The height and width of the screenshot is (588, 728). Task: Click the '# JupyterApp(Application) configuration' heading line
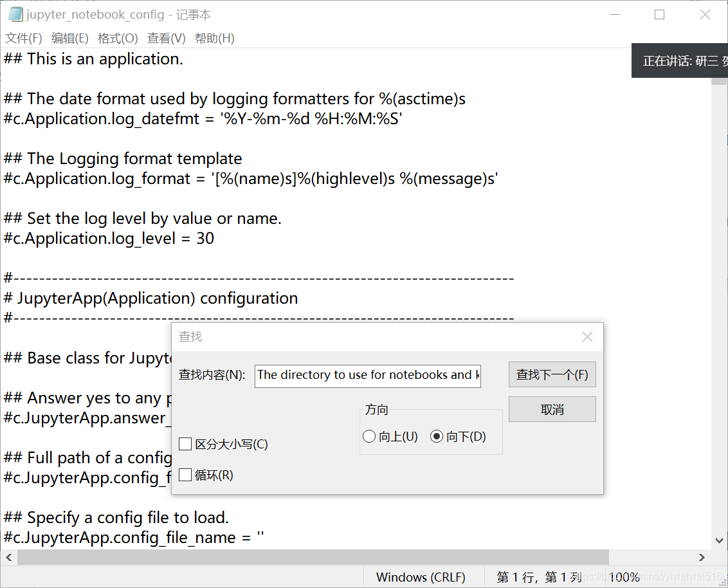150,298
